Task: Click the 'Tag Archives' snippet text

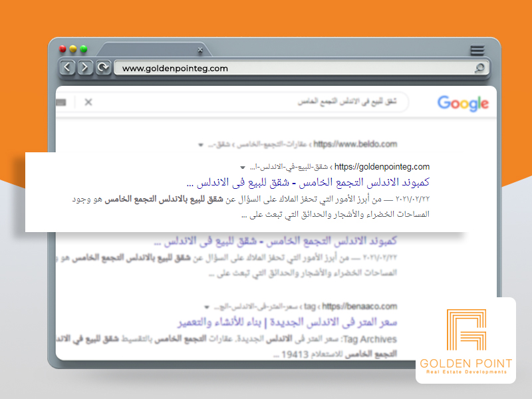Action: pyautogui.click(x=370, y=339)
